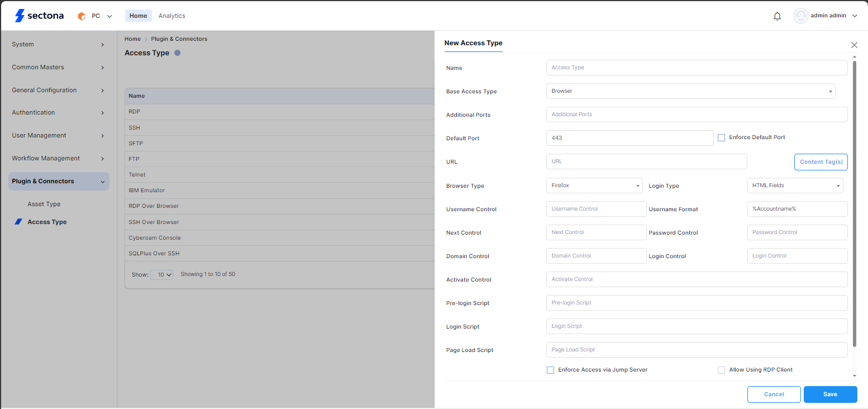Click the form's vertical scrollbar
The image size is (868, 409).
tap(853, 201)
